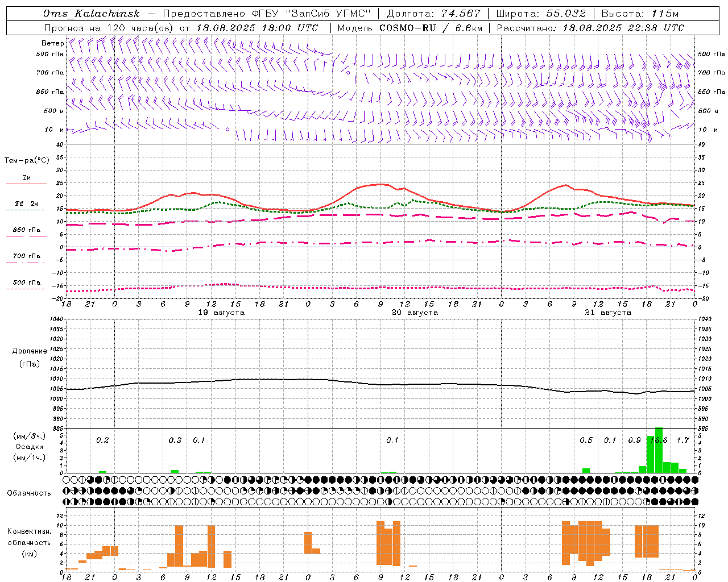Click the 0.2 precipitation value

pyautogui.click(x=102, y=440)
